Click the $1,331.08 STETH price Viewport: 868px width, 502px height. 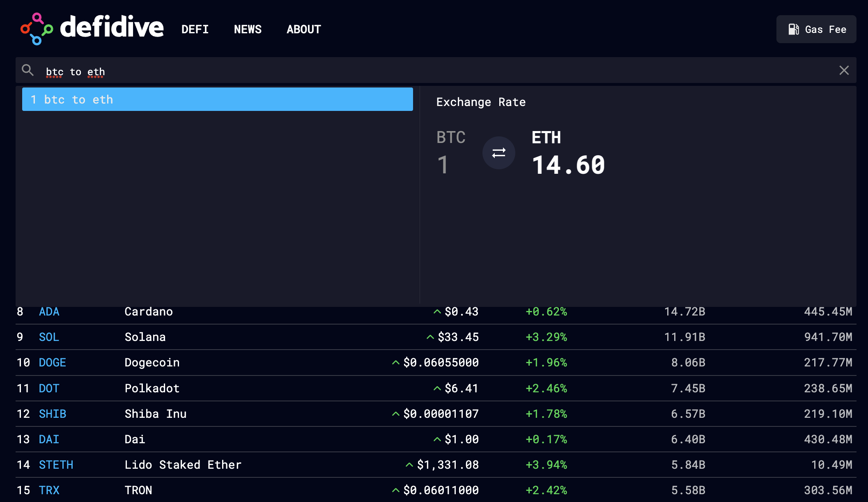[448, 465]
